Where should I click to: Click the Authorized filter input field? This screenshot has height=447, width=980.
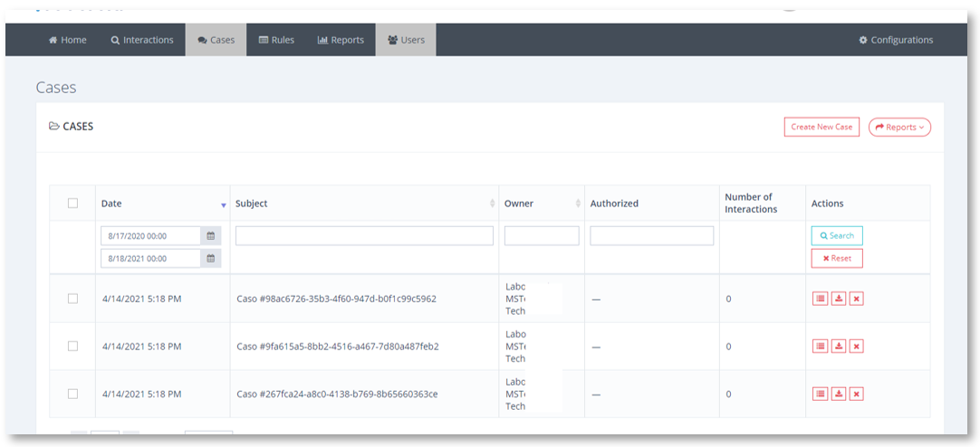click(x=651, y=235)
